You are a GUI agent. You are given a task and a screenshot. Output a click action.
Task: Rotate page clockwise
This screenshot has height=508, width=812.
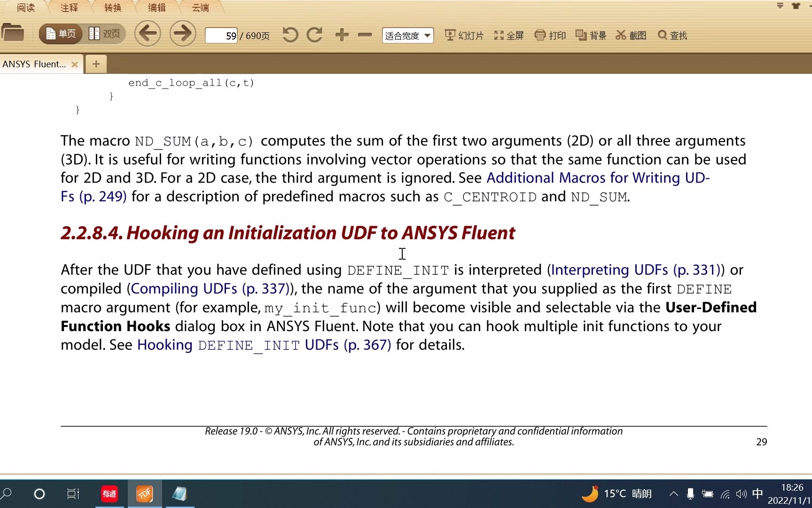tap(314, 35)
